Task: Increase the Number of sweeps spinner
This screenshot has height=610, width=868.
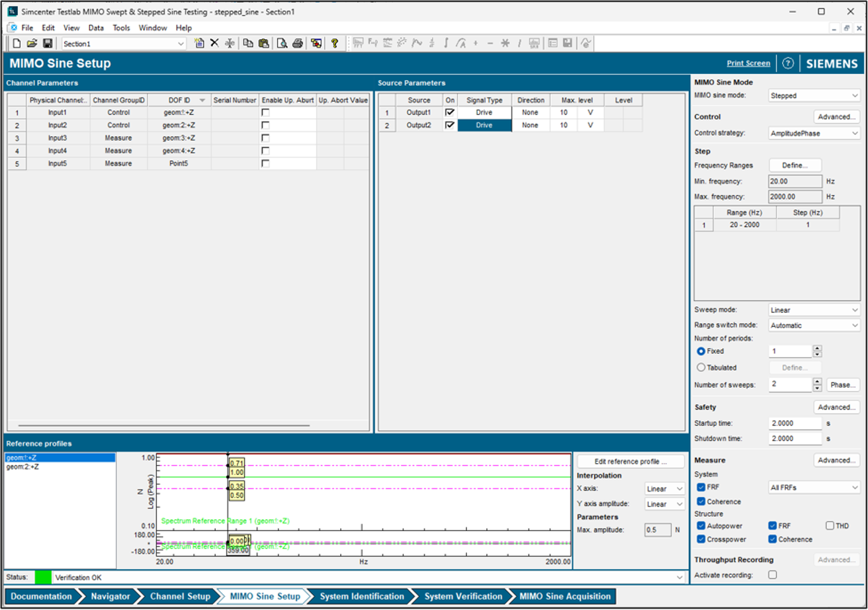Action: click(817, 381)
